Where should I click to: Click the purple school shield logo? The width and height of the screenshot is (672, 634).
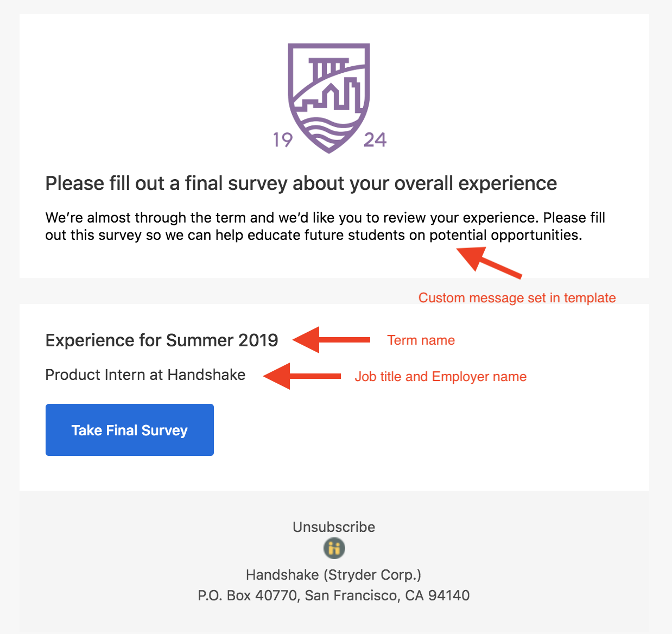(x=329, y=98)
